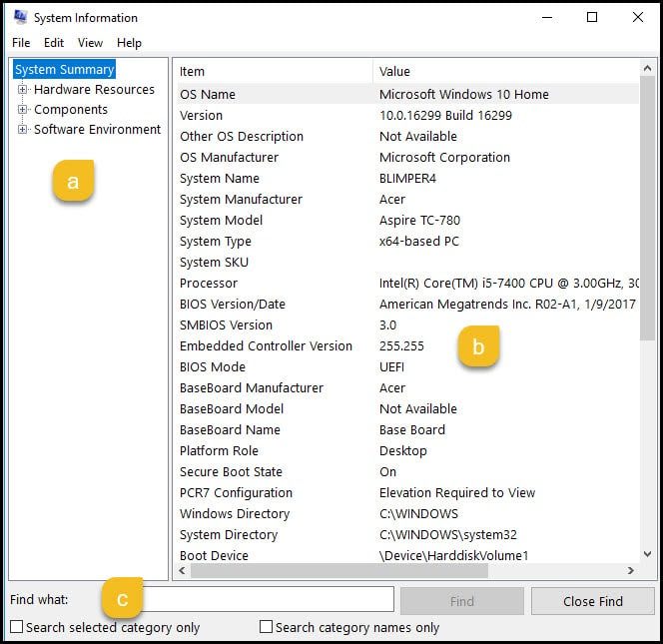
Task: Click the System Information app icon in title bar
Action: (20, 17)
